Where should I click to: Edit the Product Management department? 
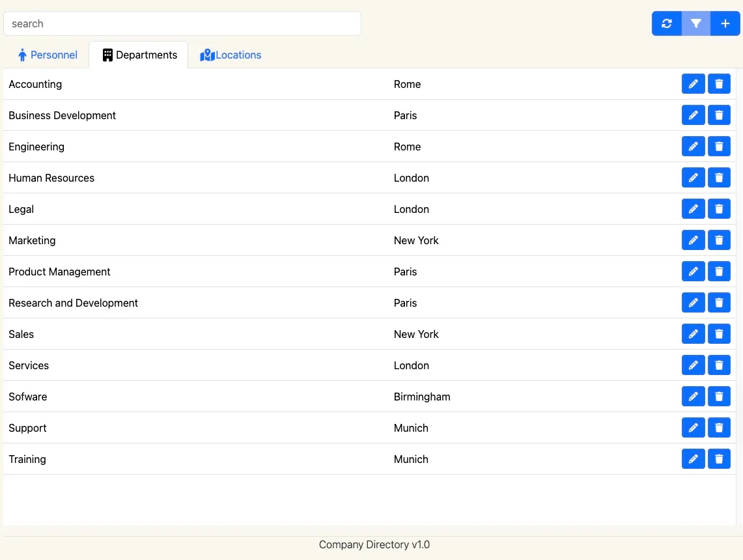coord(693,272)
